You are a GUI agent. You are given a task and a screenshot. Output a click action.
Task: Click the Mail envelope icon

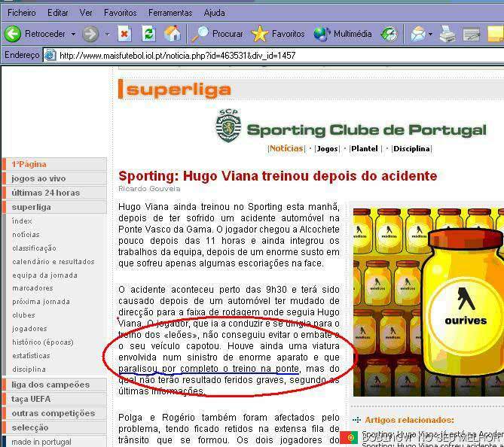[x=417, y=34]
